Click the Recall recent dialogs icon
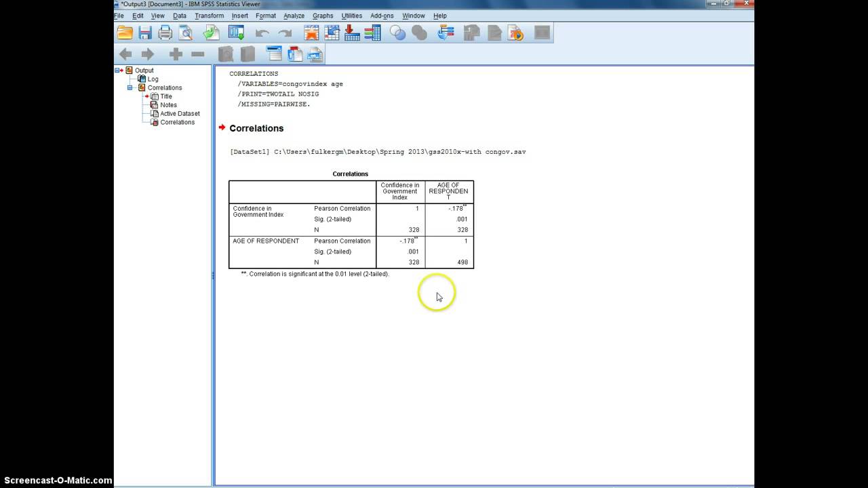 tap(236, 33)
